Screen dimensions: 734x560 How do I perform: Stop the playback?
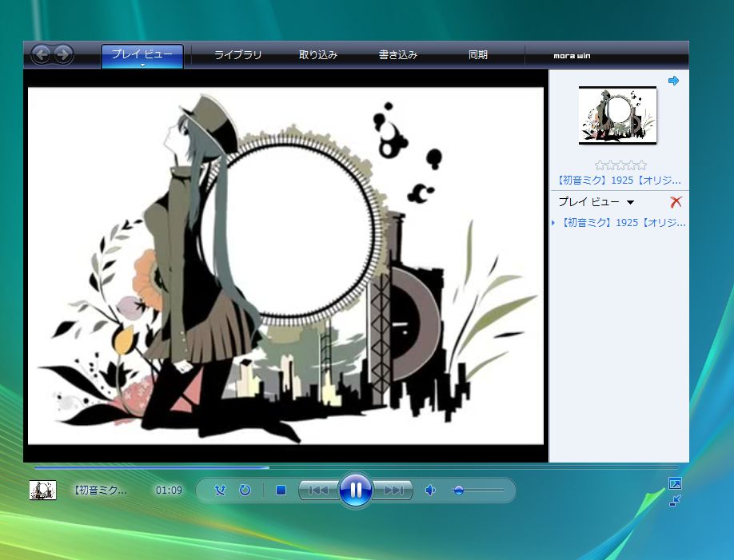[281, 490]
